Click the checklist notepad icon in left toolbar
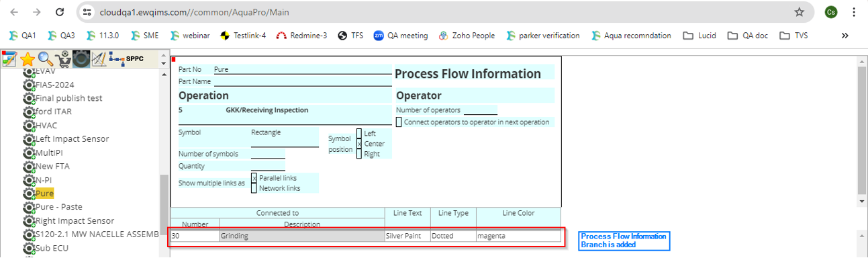The height and width of the screenshot is (258, 868). click(x=9, y=59)
